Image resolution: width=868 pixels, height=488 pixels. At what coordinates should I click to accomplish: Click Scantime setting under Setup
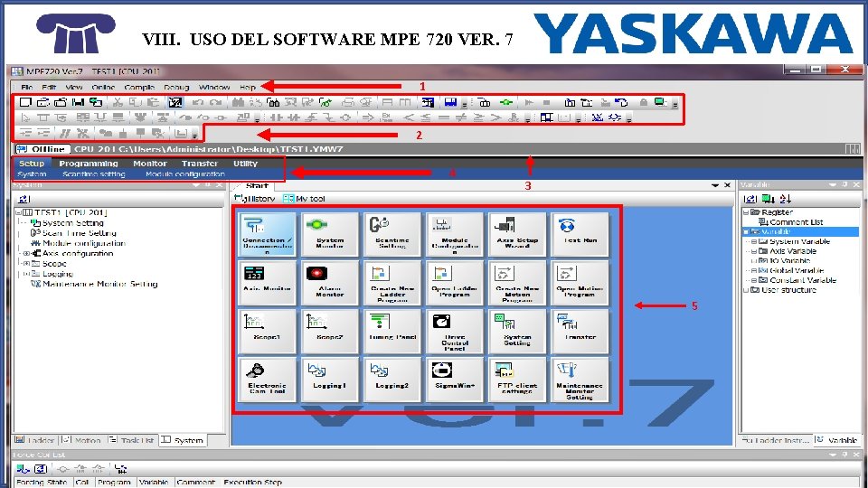(x=93, y=174)
